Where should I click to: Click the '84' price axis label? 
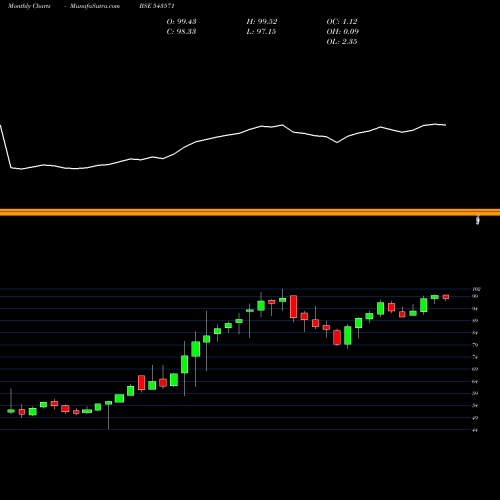click(475, 333)
